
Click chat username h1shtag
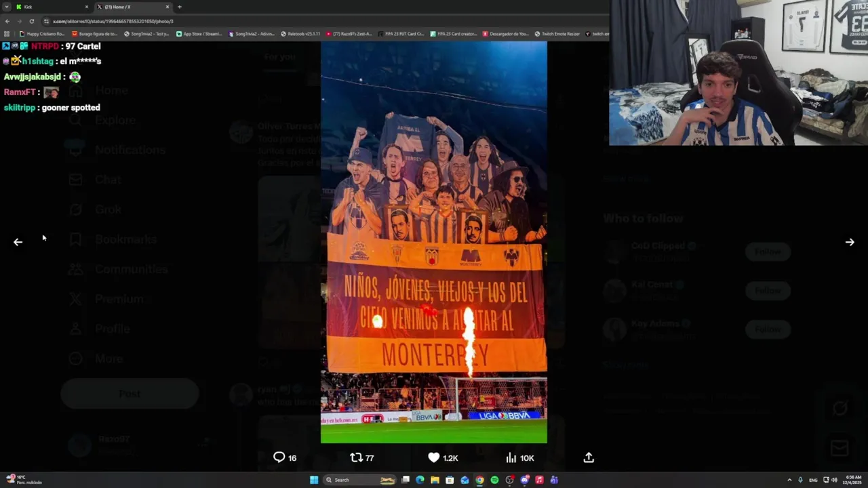click(37, 61)
